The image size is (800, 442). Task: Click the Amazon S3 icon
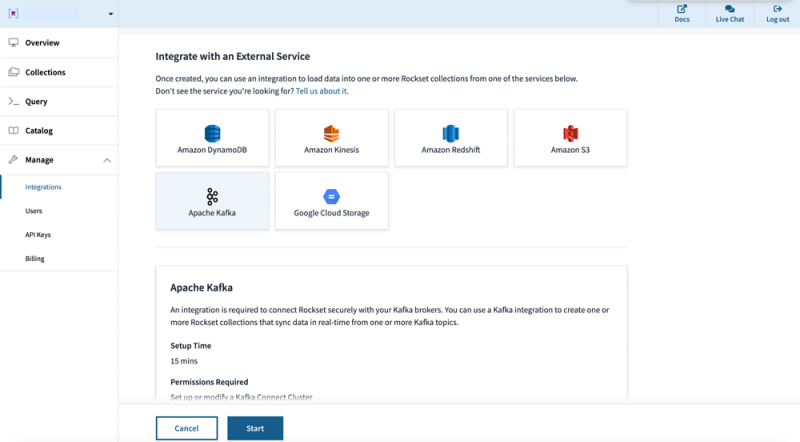[570, 133]
